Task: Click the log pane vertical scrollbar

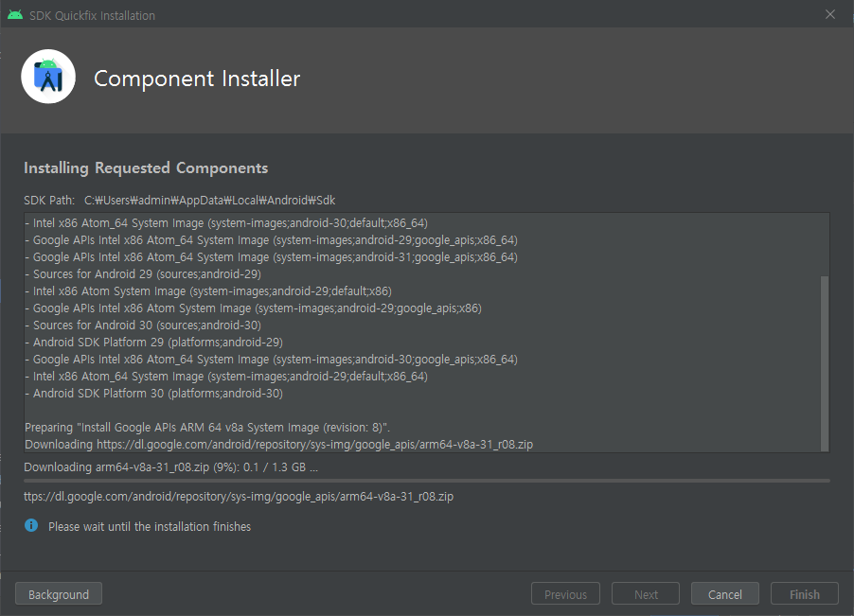Action: tap(824, 363)
